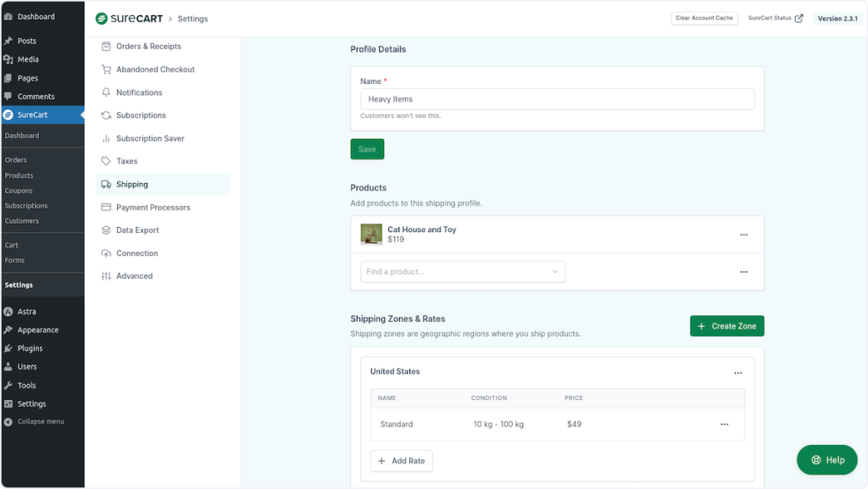Click the Taxes tag icon
Image resolution: width=868 pixels, height=489 pixels.
[x=106, y=161]
